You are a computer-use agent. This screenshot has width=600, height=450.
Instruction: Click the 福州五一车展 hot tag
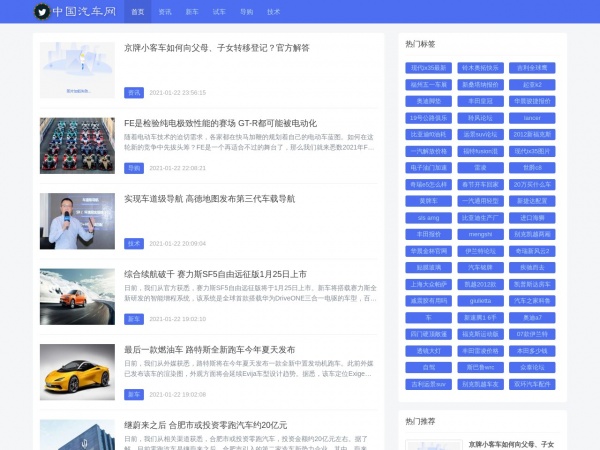pos(429,85)
